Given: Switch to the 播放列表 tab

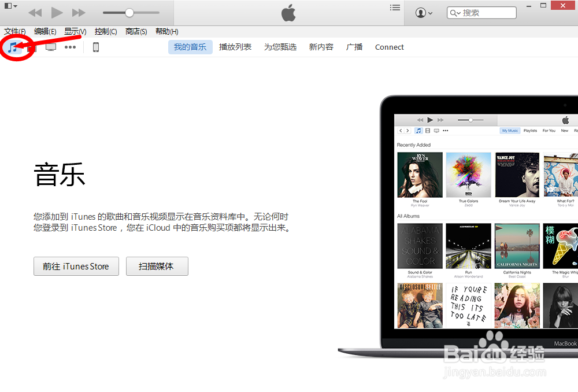Looking at the screenshot, I should 235,47.
